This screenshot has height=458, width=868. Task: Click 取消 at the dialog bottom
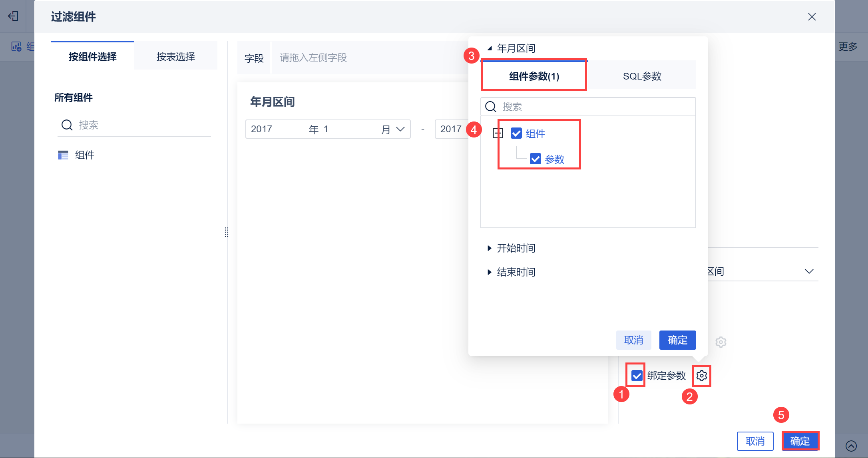(x=755, y=441)
